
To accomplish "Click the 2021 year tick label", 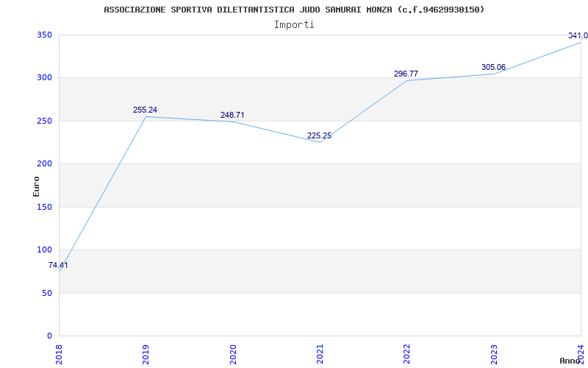I will pos(320,354).
